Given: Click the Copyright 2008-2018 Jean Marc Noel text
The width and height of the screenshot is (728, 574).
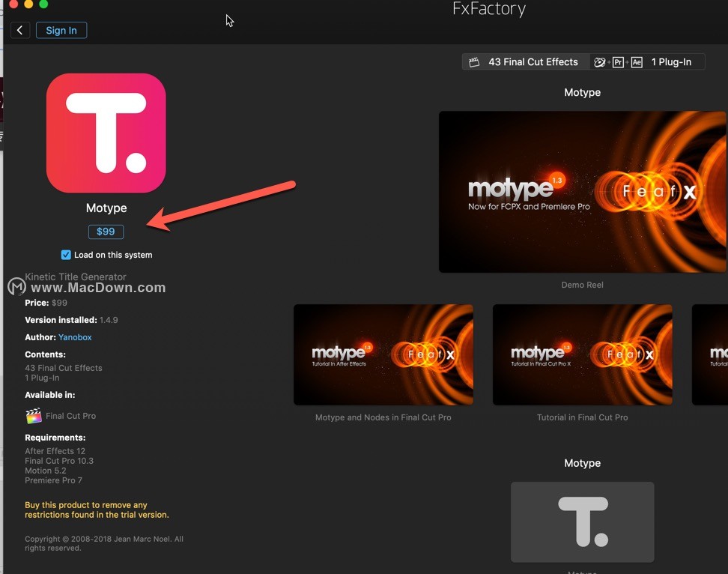Looking at the screenshot, I should 104,543.
